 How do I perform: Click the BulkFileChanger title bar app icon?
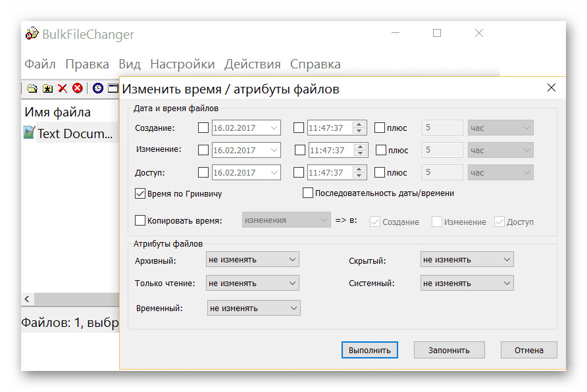32,34
